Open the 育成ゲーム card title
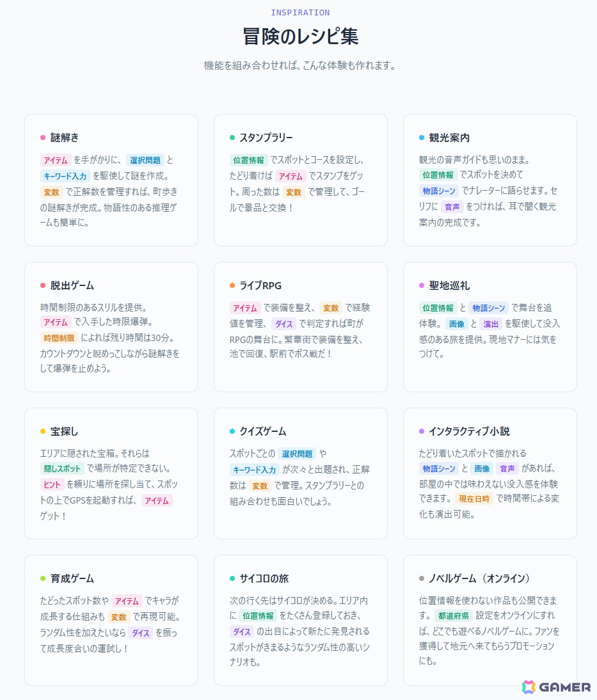 tap(72, 578)
